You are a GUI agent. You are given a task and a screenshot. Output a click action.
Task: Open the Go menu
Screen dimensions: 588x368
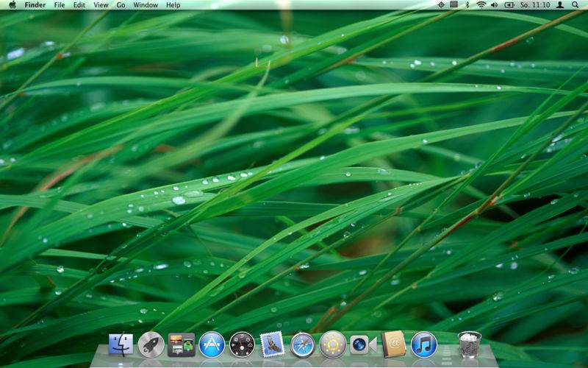pos(121,5)
